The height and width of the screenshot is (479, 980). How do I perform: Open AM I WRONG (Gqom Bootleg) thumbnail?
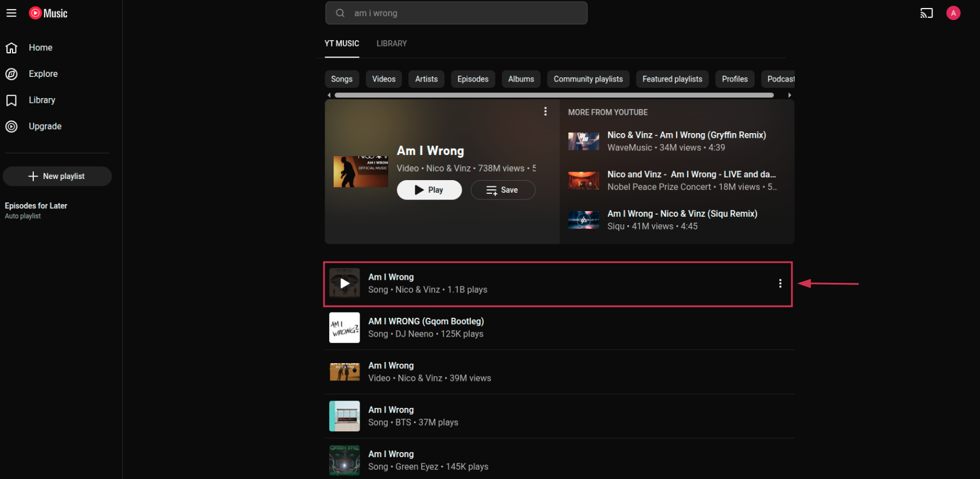coord(345,328)
